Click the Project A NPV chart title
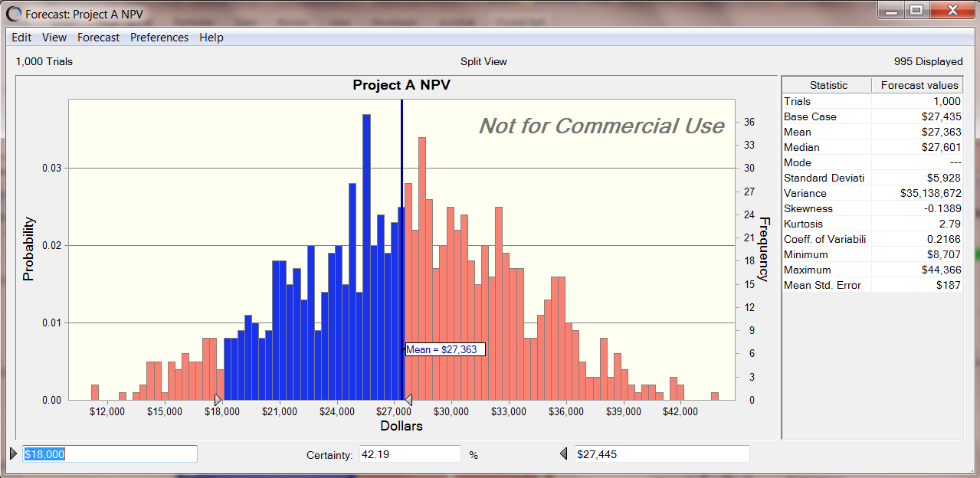The image size is (980, 478). tap(401, 85)
